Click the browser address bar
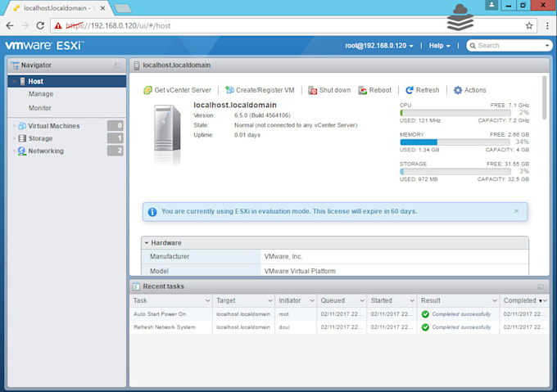This screenshot has height=392, width=557. click(295, 25)
